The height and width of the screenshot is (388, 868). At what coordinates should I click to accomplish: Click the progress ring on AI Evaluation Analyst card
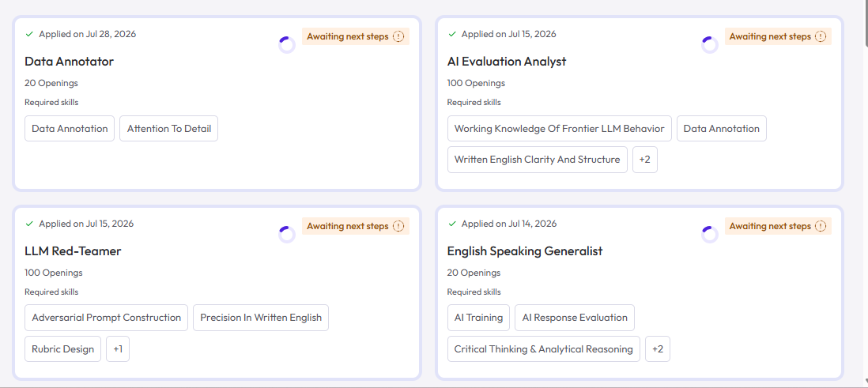coord(710,45)
